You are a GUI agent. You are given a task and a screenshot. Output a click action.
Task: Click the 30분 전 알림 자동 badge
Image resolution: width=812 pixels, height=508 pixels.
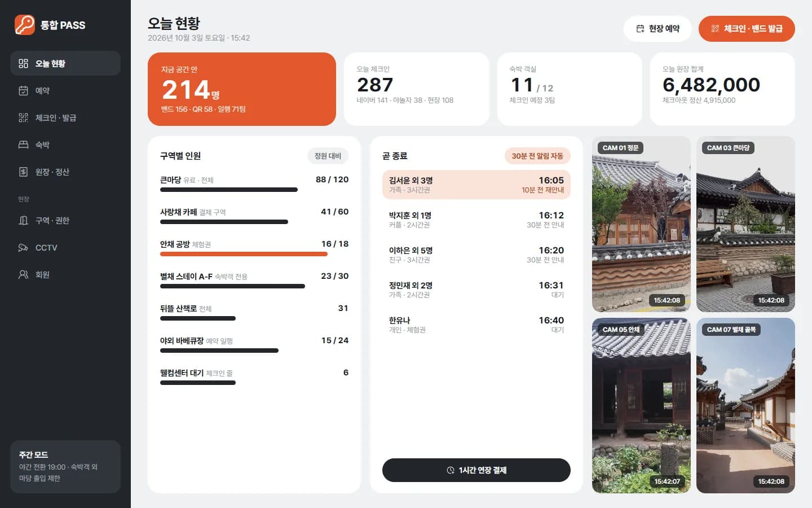[537, 156]
